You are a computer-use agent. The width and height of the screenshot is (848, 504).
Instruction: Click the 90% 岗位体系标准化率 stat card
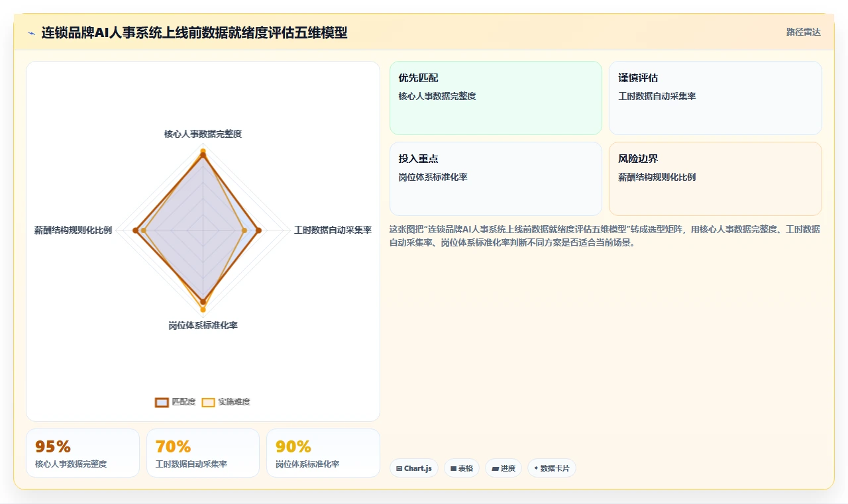pyautogui.click(x=323, y=453)
